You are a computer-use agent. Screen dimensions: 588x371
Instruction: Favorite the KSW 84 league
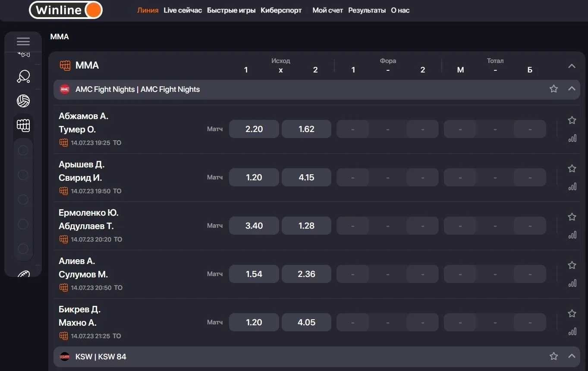[553, 356]
